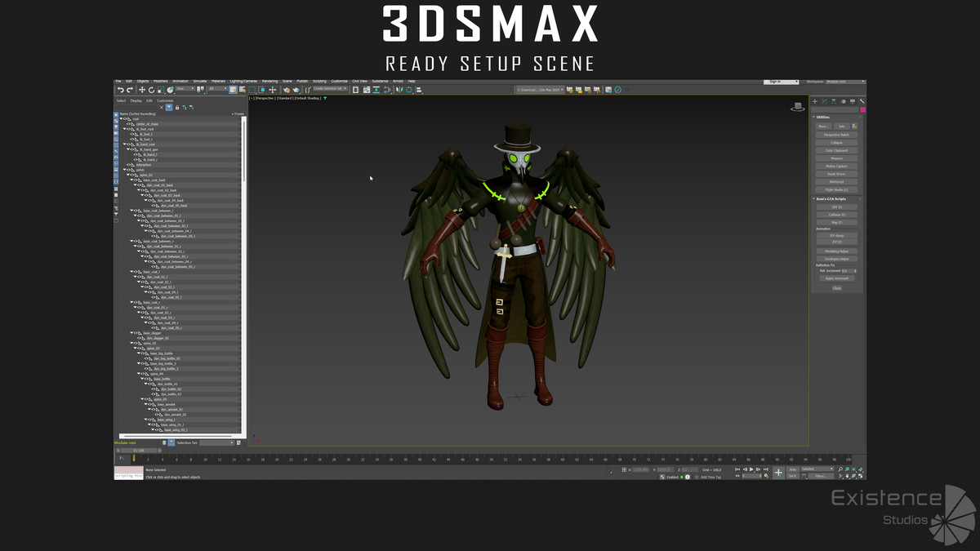This screenshot has height=551, width=980.
Task: Click the time slider 0/100 handle
Action: click(x=139, y=451)
